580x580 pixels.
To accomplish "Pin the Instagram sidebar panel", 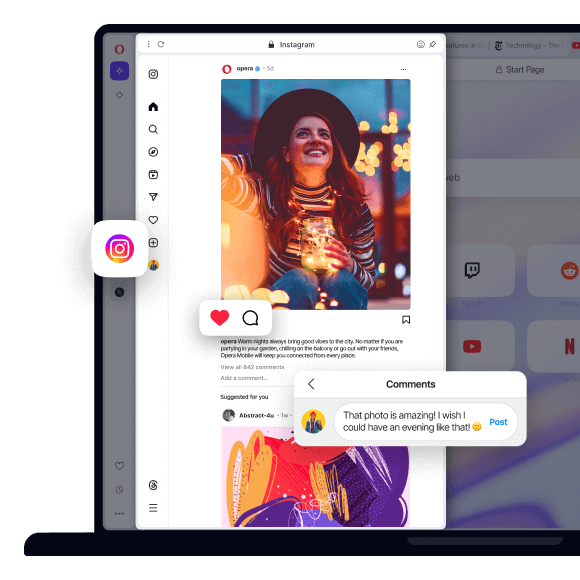I will tap(432, 44).
